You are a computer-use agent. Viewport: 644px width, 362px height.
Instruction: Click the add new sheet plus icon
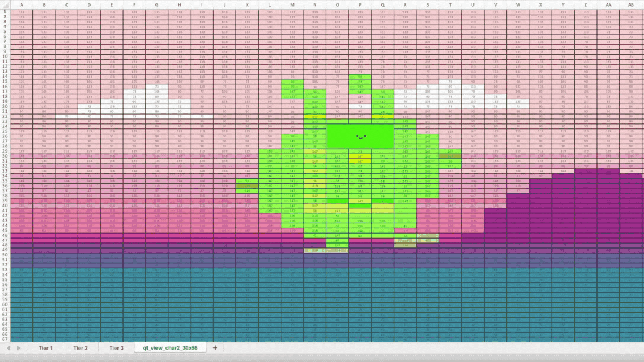click(214, 347)
